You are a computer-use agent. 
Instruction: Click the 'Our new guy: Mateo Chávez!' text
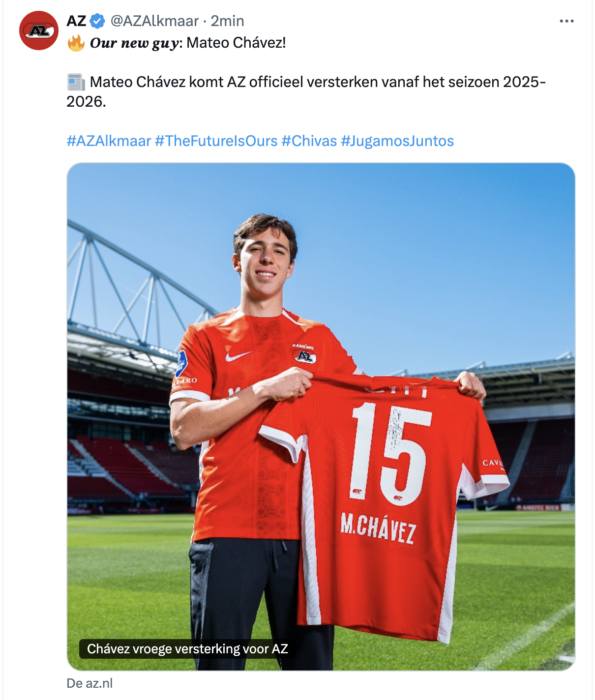pos(187,43)
